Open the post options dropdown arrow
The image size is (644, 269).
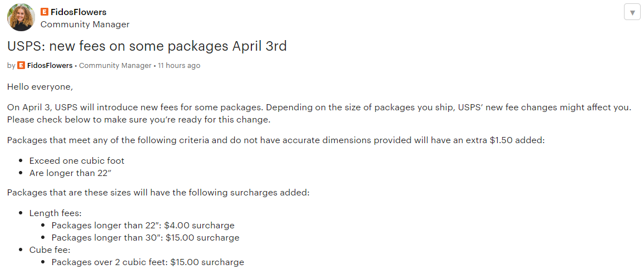point(632,12)
